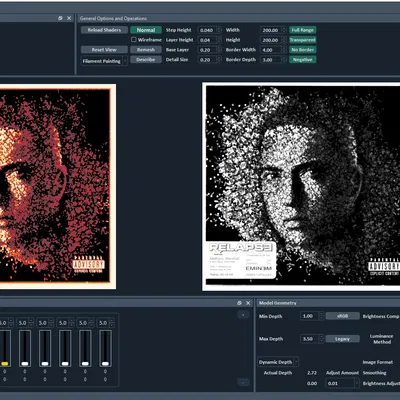
Task: Click the Actual Depth value 2.72
Action: tap(312, 373)
